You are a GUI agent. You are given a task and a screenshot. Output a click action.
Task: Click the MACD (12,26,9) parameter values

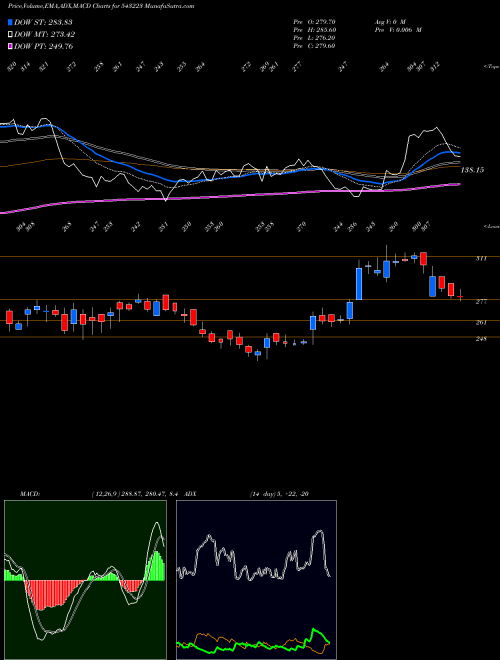pyautogui.click(x=136, y=494)
